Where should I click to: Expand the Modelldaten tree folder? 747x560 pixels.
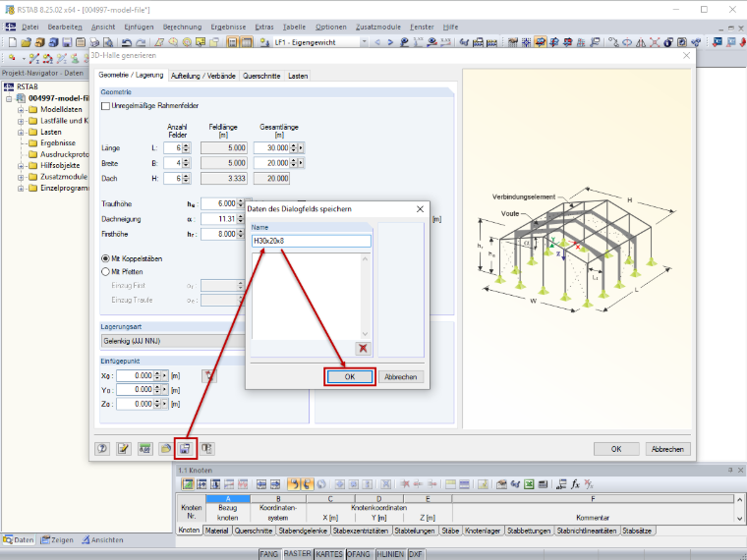pyautogui.click(x=21, y=109)
